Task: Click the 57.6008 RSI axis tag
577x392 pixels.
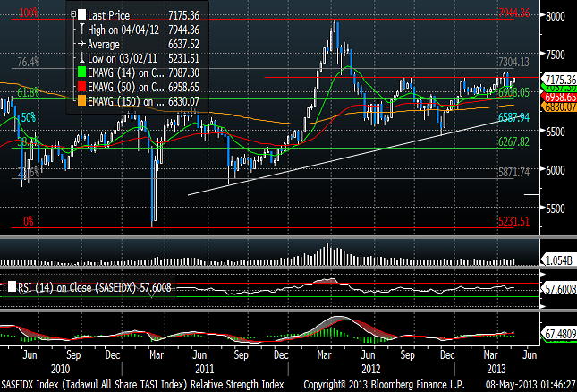Action: [x=558, y=289]
